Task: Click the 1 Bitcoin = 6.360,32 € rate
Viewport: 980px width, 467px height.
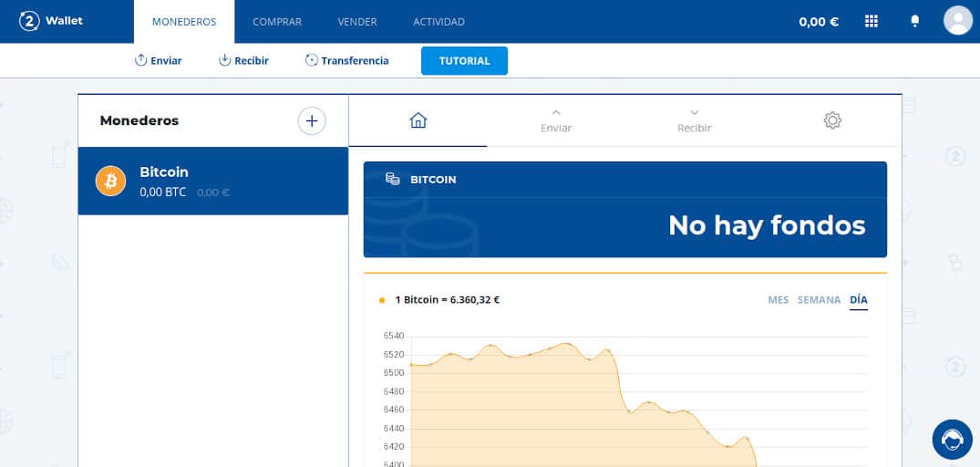Action: [x=448, y=300]
